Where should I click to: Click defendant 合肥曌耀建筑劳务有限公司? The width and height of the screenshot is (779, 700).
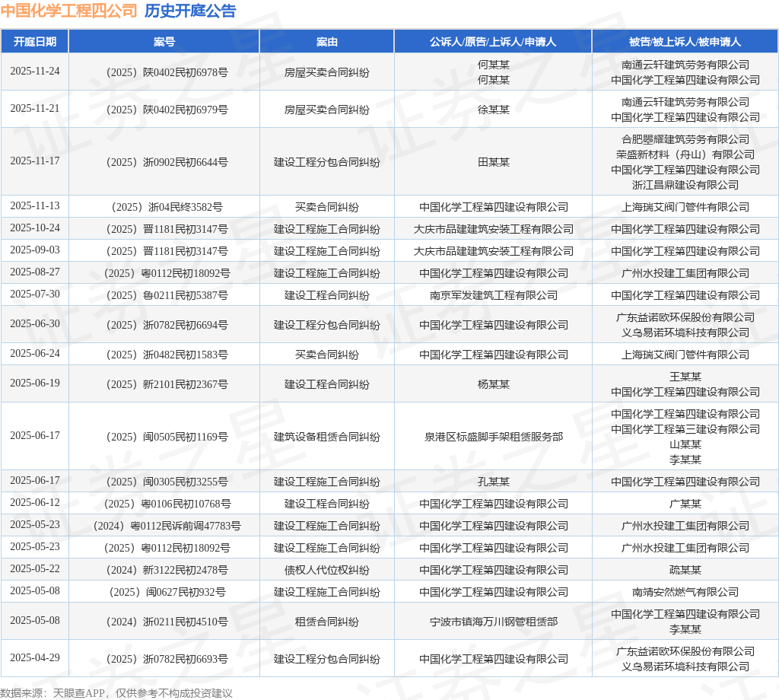coord(685,139)
